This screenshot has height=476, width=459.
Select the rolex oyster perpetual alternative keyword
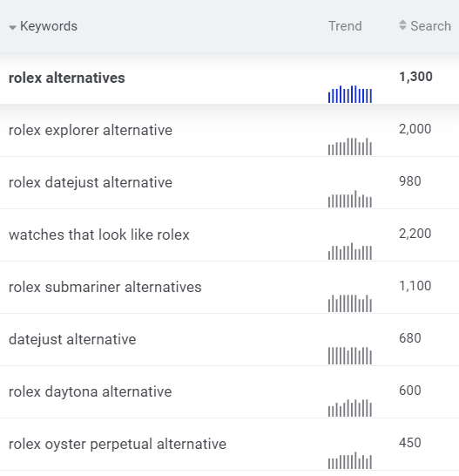tap(118, 444)
